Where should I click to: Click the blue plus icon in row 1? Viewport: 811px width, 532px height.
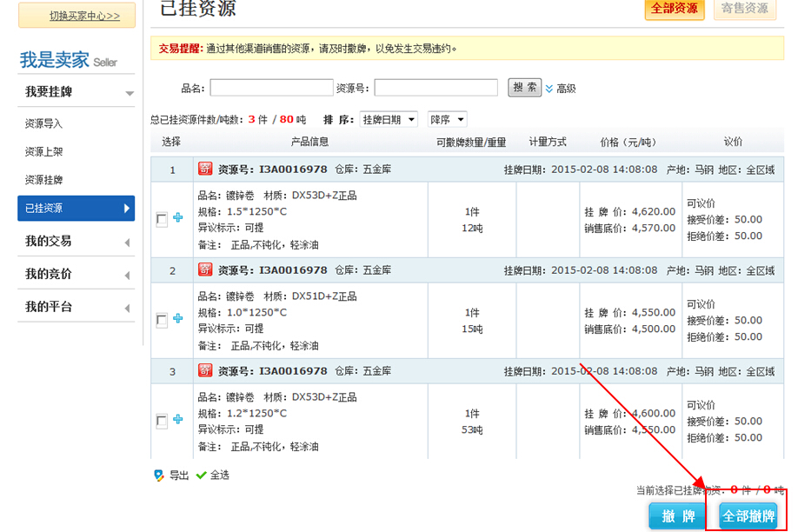click(178, 218)
